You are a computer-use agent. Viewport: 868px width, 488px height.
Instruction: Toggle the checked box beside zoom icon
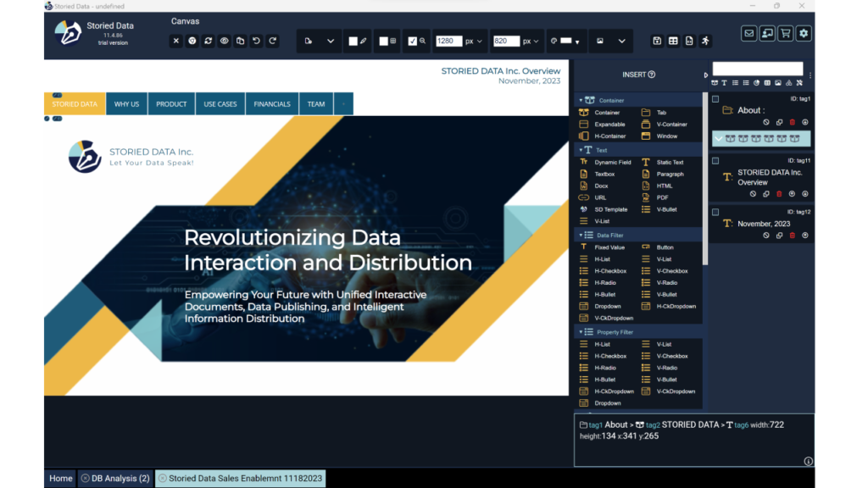pos(413,41)
